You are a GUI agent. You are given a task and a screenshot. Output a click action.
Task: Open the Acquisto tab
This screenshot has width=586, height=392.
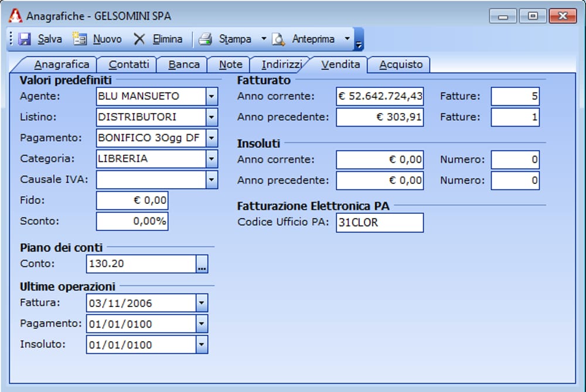(400, 64)
